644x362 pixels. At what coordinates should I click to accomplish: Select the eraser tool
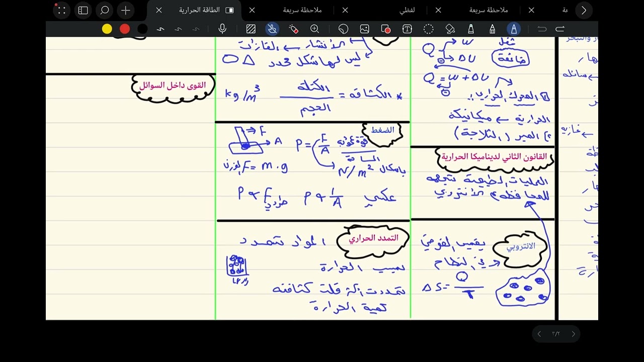450,29
